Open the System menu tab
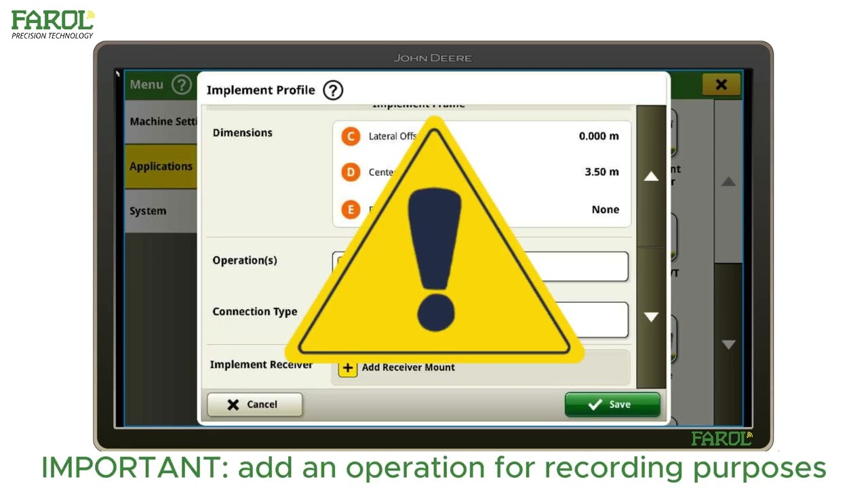The image size is (868, 488). (x=161, y=211)
